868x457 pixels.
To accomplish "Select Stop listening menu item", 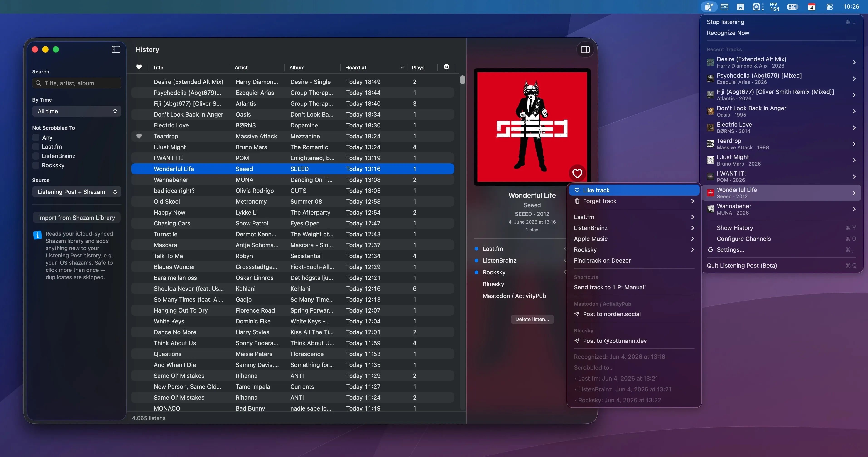I will tap(781, 22).
